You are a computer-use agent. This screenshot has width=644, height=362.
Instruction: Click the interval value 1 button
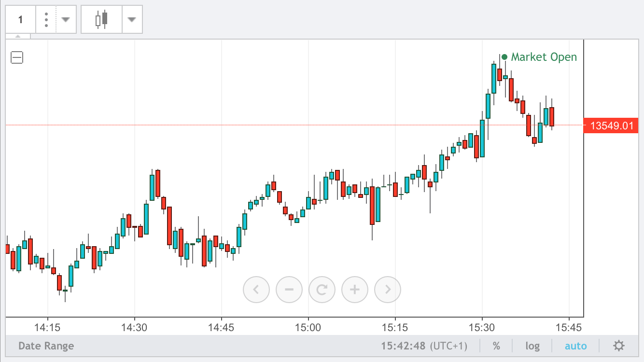coord(21,20)
